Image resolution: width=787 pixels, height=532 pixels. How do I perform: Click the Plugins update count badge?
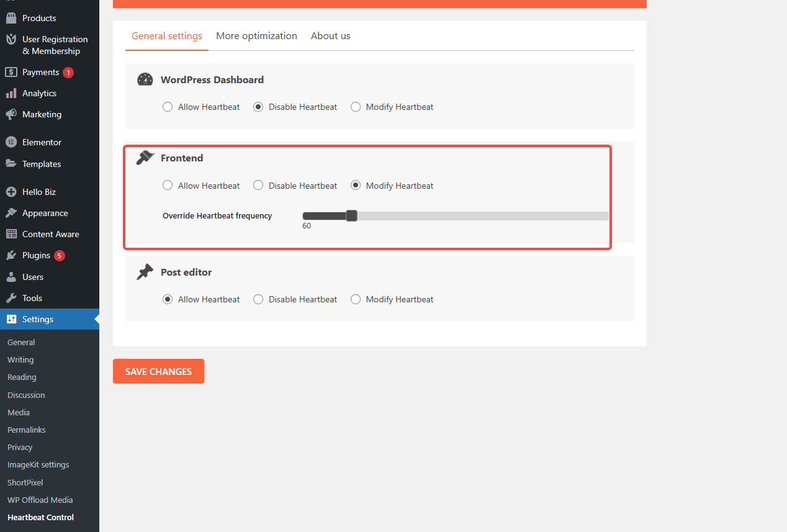59,256
